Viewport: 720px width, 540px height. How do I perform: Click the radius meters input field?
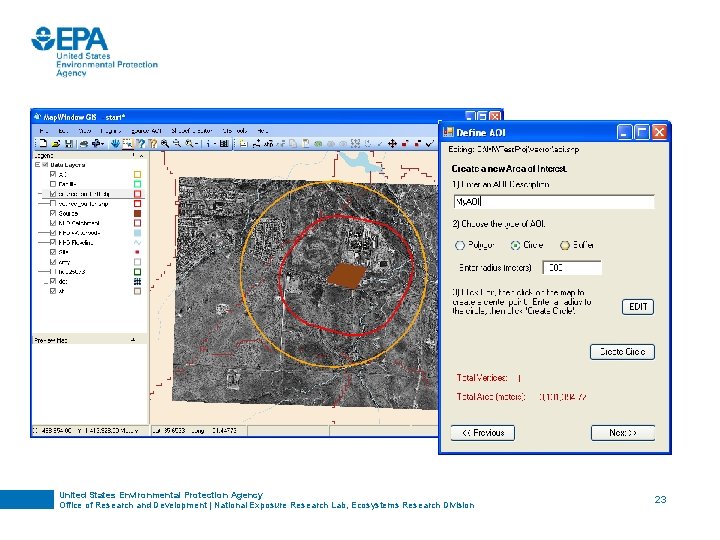click(572, 268)
